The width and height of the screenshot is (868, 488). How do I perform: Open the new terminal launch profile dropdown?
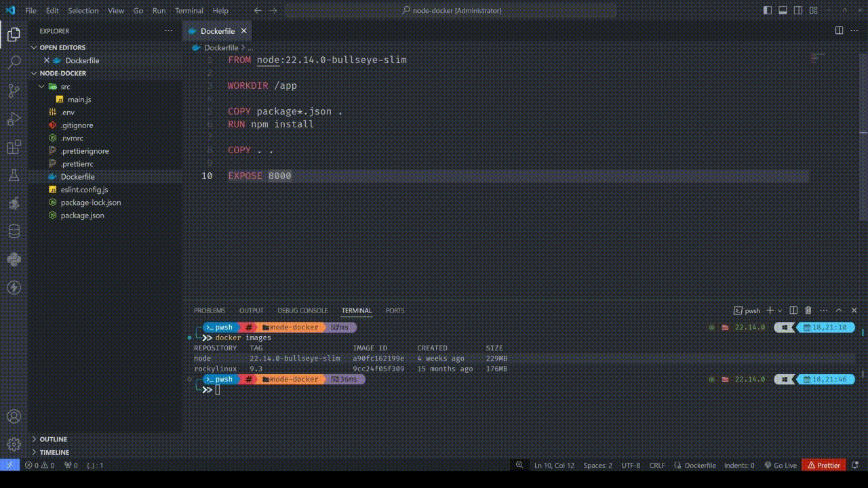(779, 310)
